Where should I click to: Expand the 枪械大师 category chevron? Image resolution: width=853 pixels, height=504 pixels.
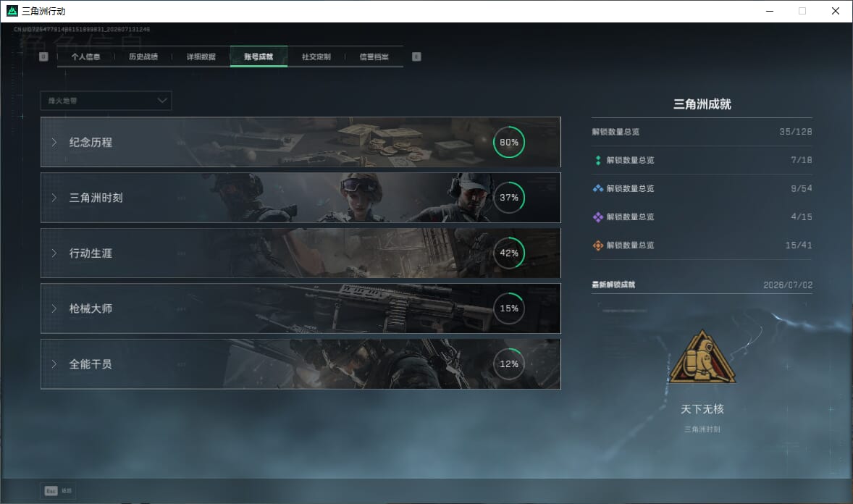54,308
